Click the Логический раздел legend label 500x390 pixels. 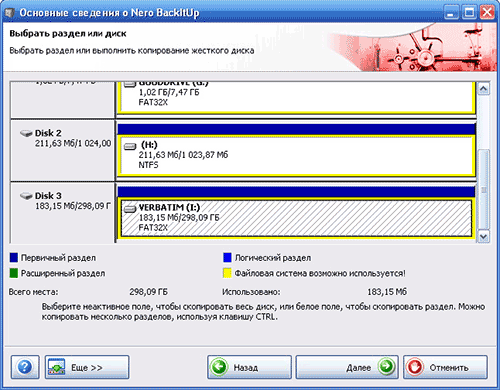click(x=273, y=258)
